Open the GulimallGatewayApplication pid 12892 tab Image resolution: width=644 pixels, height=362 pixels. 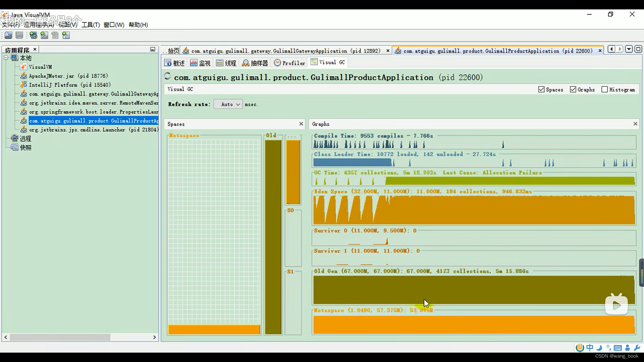point(285,51)
